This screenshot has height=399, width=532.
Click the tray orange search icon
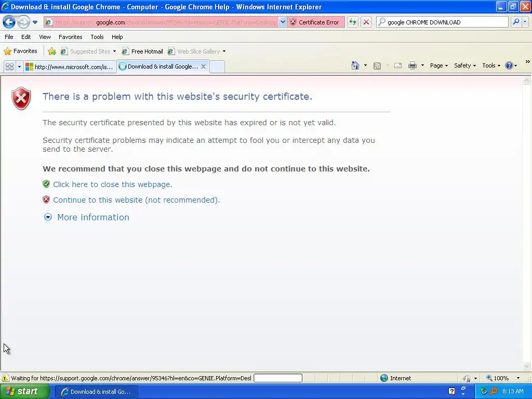494,391
